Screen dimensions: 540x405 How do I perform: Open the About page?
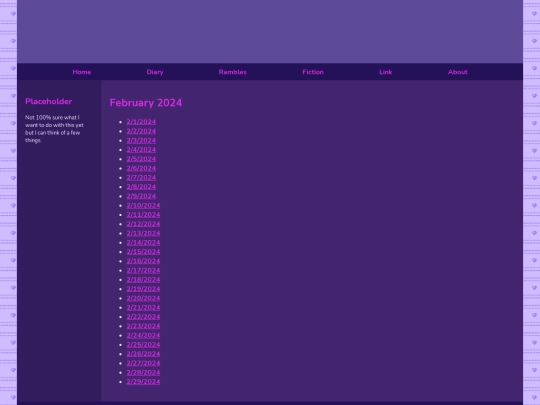coord(458,72)
